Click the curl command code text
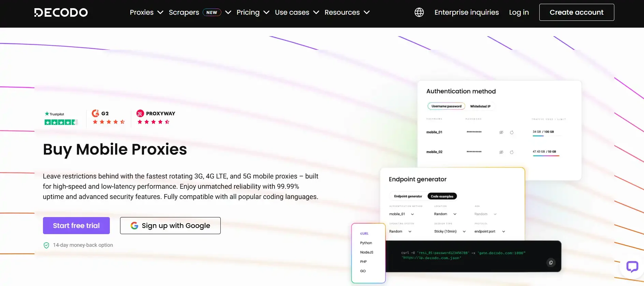Viewport: 644px width, 286px height. (463, 255)
